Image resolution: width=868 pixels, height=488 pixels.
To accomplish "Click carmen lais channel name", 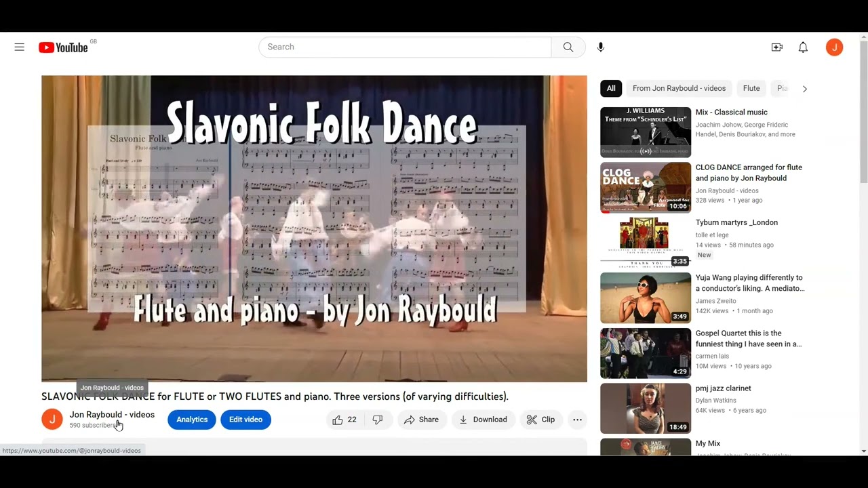I will [x=712, y=356].
